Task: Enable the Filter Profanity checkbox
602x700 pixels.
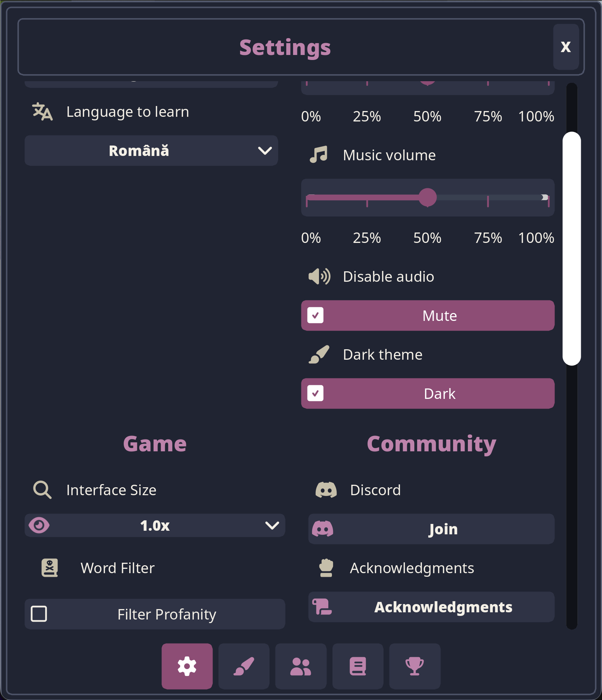Action: tap(39, 614)
